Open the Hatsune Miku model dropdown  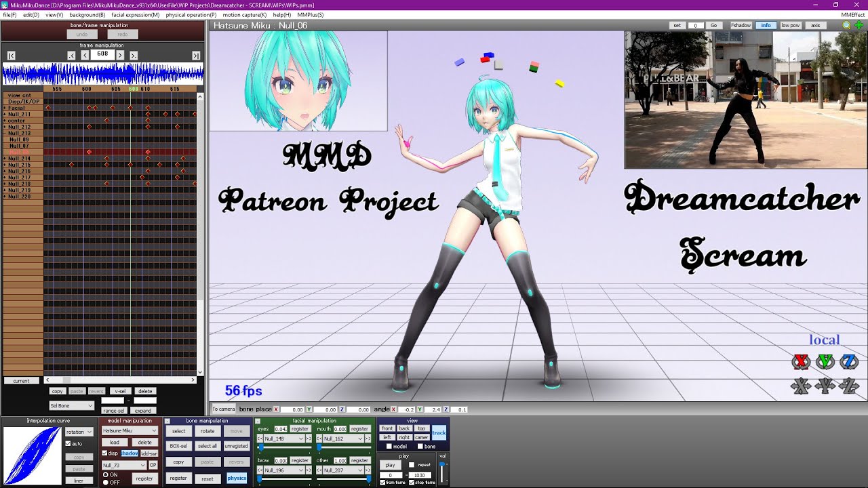coord(130,430)
